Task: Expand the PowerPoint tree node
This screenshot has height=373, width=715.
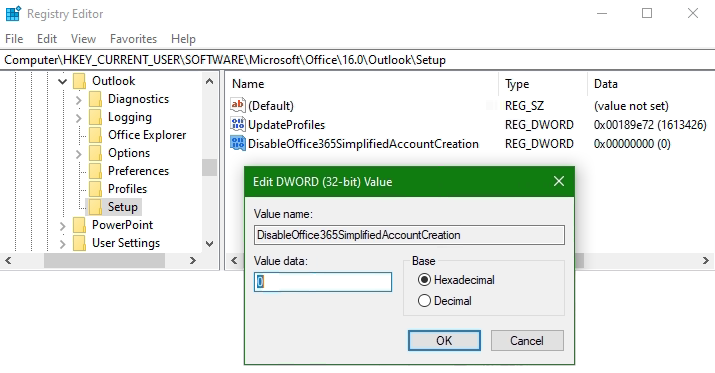Action: (x=62, y=225)
